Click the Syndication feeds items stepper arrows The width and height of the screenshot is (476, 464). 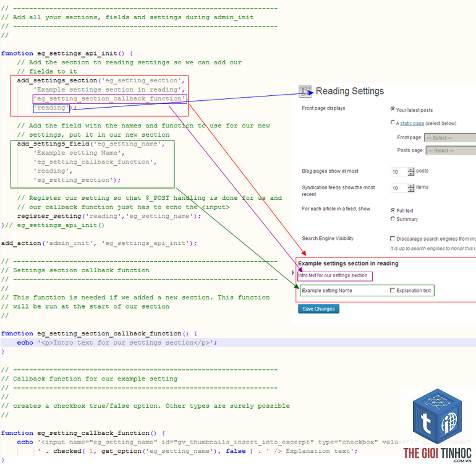tap(410, 188)
